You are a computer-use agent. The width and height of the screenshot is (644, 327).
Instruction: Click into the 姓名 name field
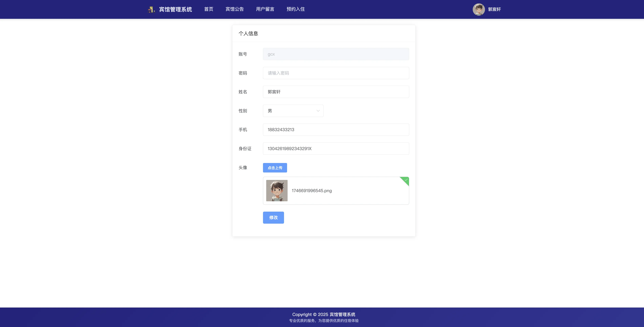coord(336,92)
